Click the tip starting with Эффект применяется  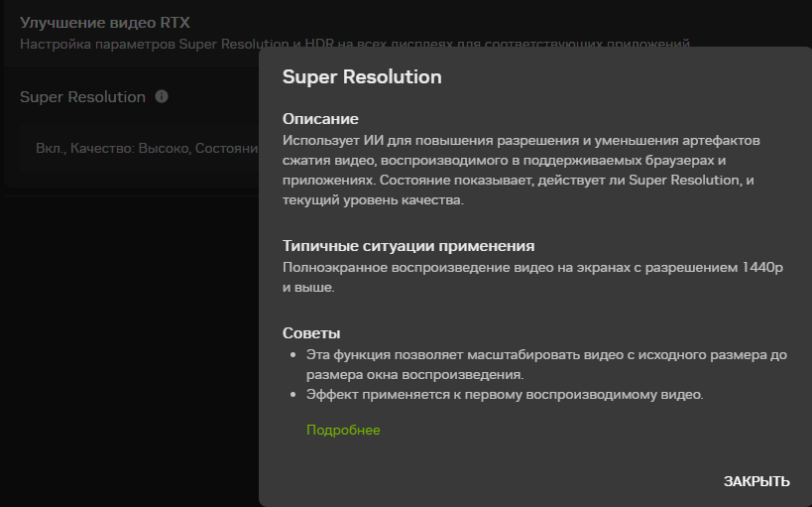pyautogui.click(x=504, y=395)
